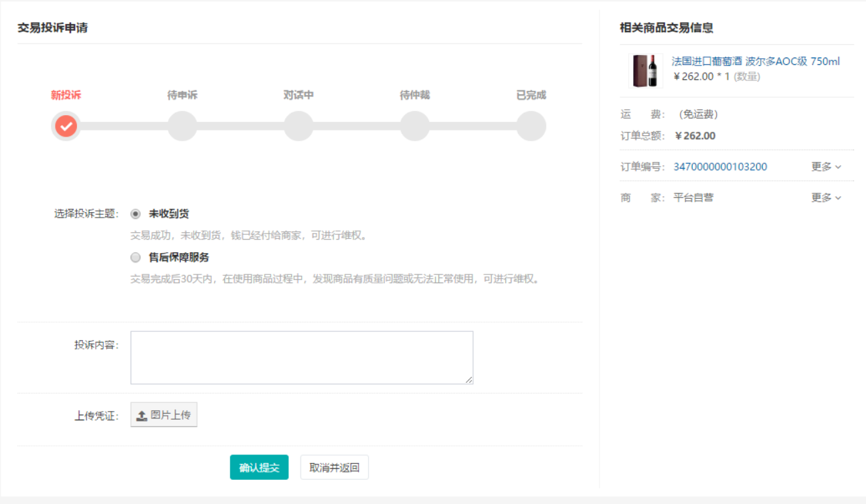Viewport: 866px width, 504px height.
Task: Click the 待仲裁 step circle
Action: pyautogui.click(x=415, y=126)
